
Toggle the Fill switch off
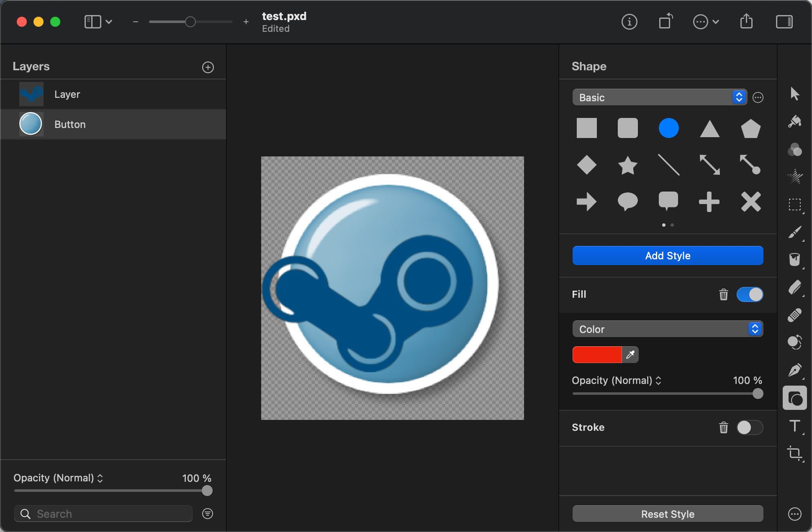(x=750, y=294)
